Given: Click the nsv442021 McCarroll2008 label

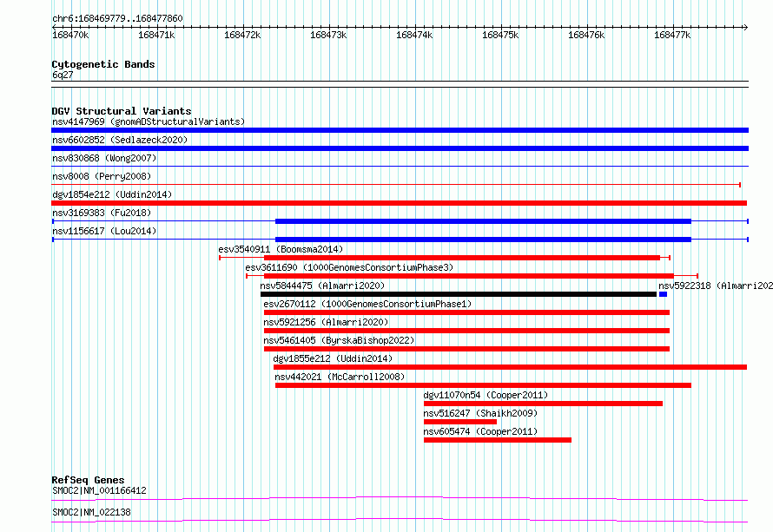Looking at the screenshot, I should 340,377.
